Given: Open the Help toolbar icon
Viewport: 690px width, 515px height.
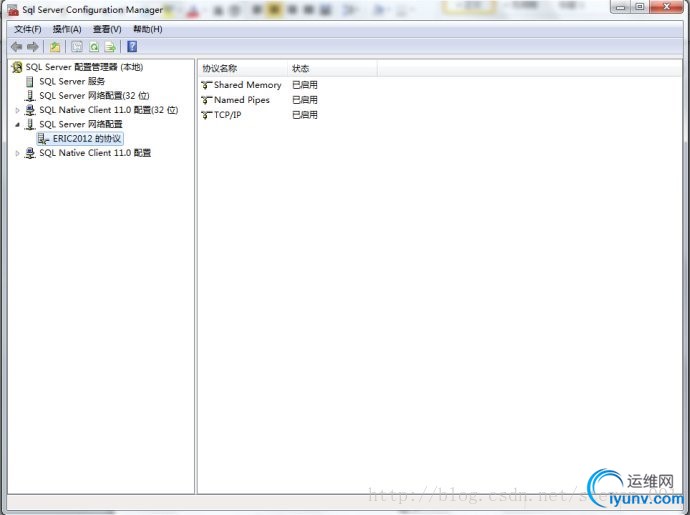Looking at the screenshot, I should [132, 47].
